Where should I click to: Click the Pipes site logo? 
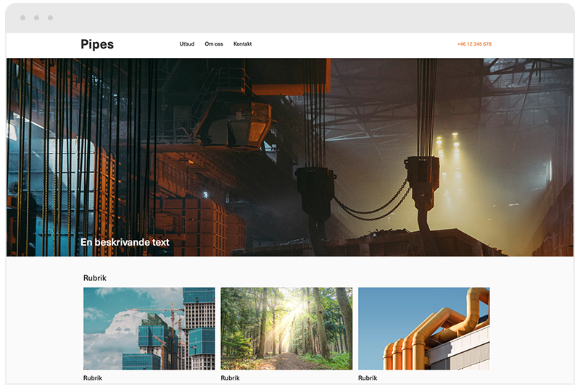click(x=97, y=44)
